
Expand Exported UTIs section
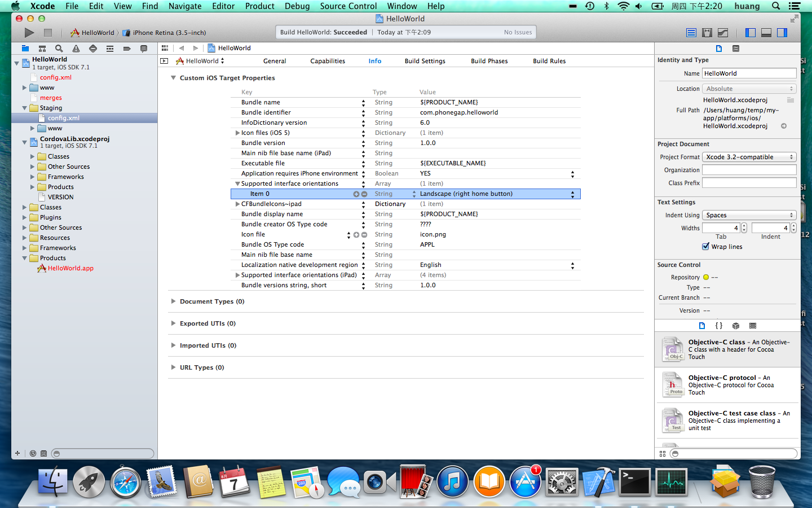coord(173,323)
